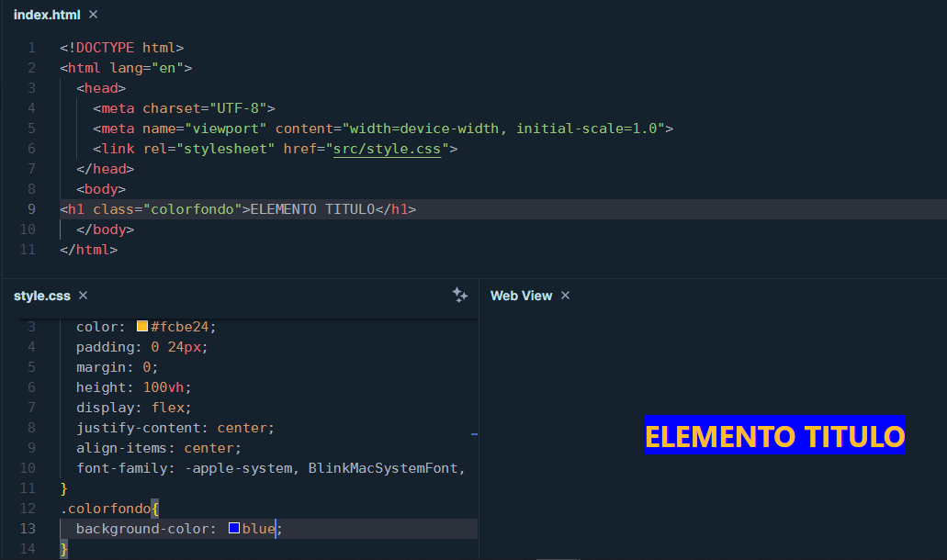Open the blue color swatch picker
This screenshot has height=560, width=947.
click(x=234, y=528)
